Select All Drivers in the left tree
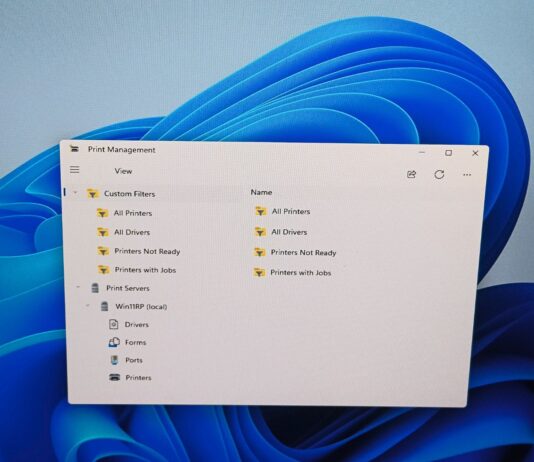Screen dimensions: 534x462 (132, 232)
